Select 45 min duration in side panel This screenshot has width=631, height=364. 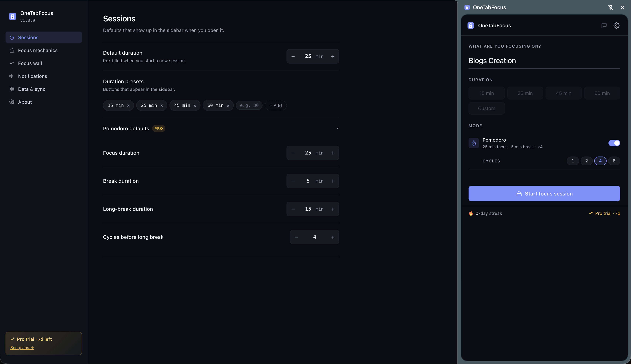pos(563,93)
